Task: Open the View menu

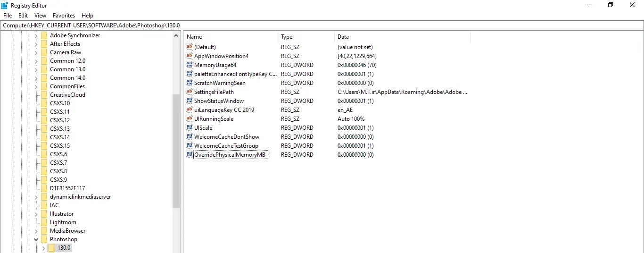Action: point(40,16)
